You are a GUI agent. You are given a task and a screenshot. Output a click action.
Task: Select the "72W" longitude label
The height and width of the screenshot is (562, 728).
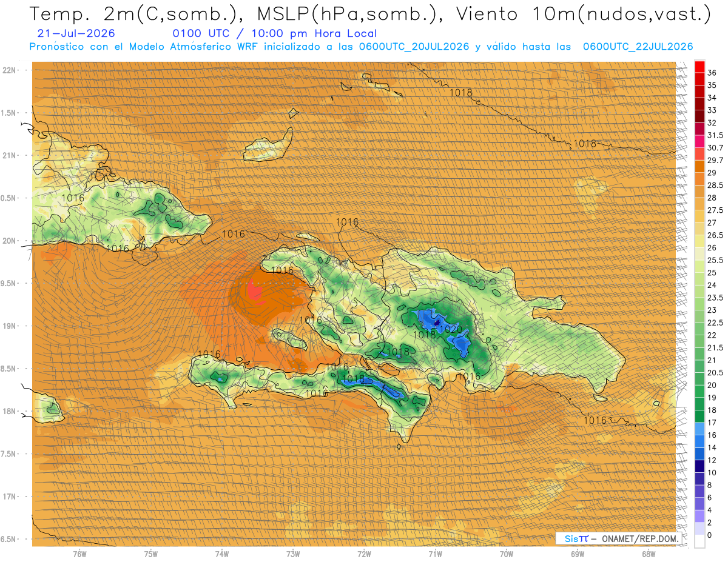point(364,554)
